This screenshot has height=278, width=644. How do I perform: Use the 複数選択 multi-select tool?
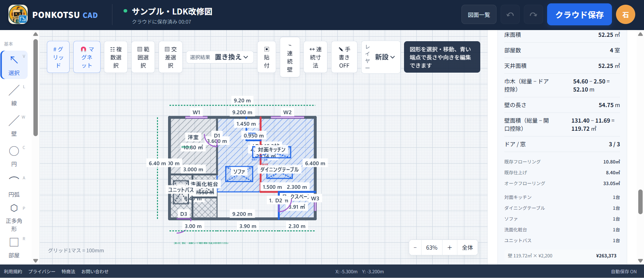tap(116, 57)
